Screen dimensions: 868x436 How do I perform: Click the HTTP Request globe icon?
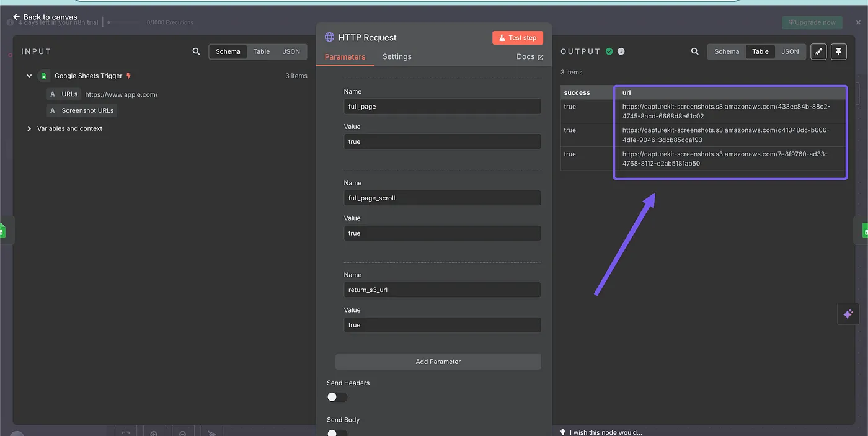click(330, 37)
